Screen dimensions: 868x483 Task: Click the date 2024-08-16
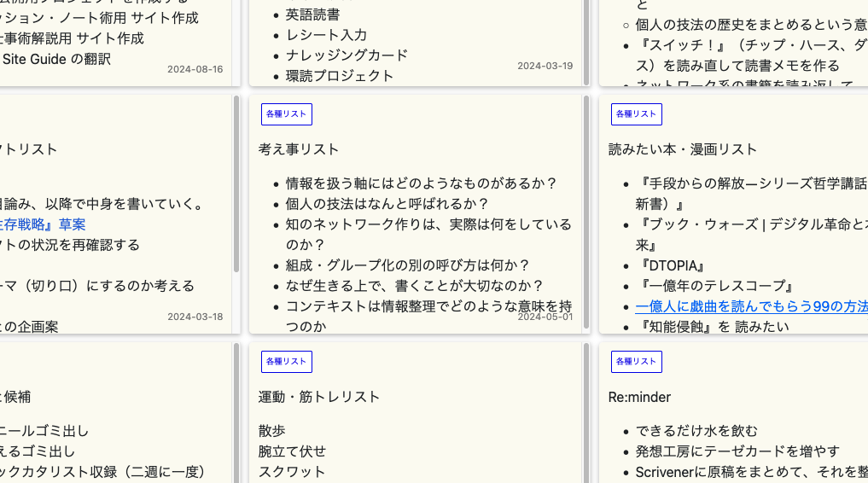(195, 69)
